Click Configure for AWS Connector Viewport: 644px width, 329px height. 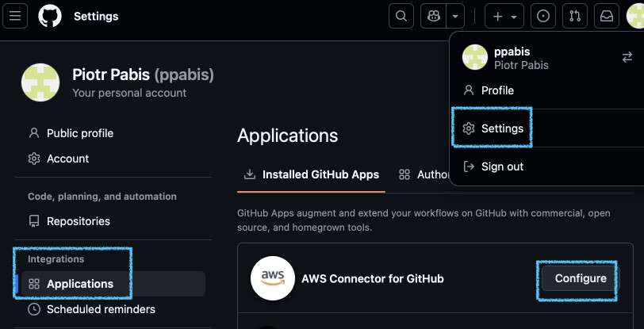tap(581, 278)
